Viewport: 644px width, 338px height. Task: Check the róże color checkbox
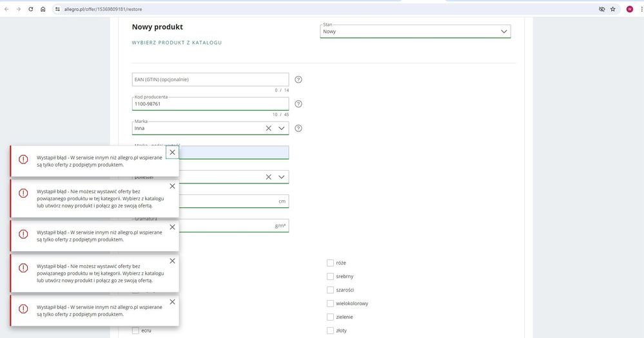click(x=330, y=263)
